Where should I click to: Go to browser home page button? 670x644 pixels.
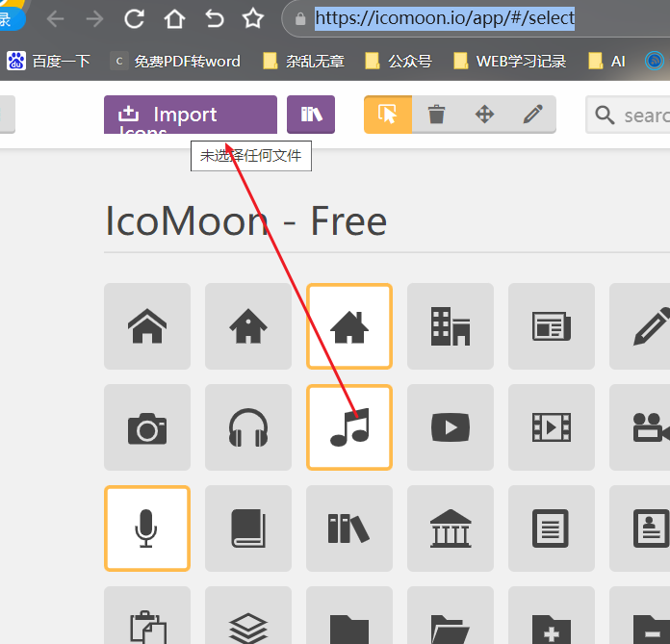[x=174, y=18]
